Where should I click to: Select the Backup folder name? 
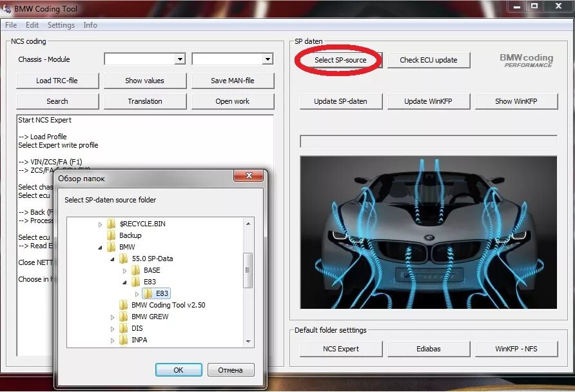click(130, 235)
